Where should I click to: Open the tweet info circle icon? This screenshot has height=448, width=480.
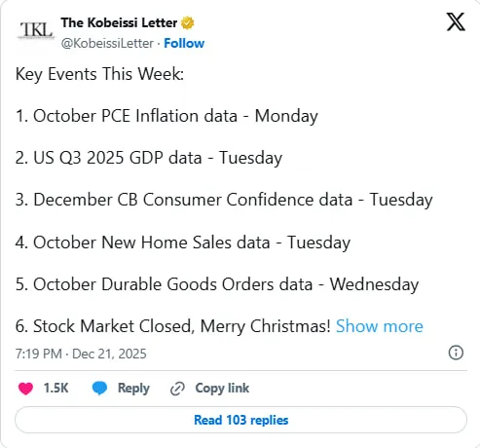[x=456, y=353]
